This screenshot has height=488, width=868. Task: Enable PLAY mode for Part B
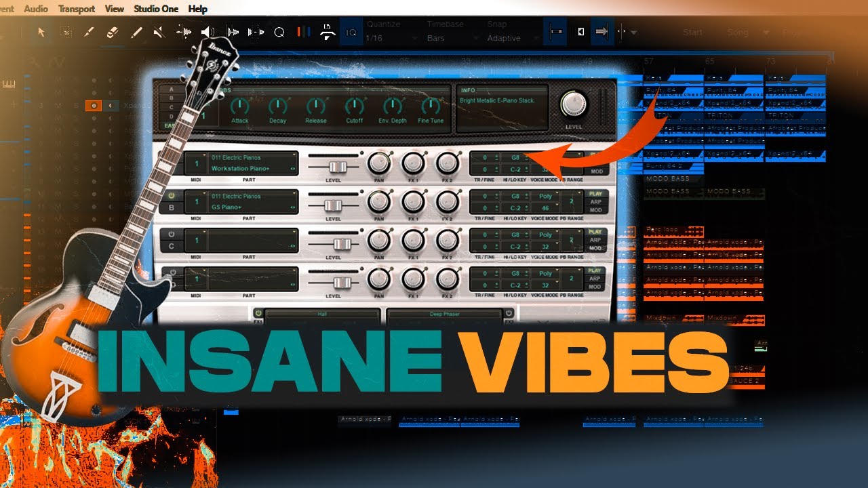pyautogui.click(x=595, y=194)
